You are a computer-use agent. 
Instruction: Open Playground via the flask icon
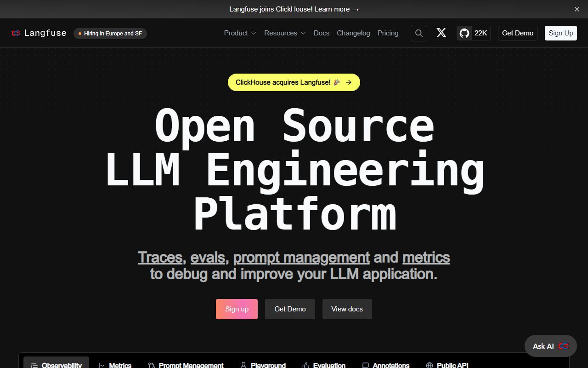point(242,365)
